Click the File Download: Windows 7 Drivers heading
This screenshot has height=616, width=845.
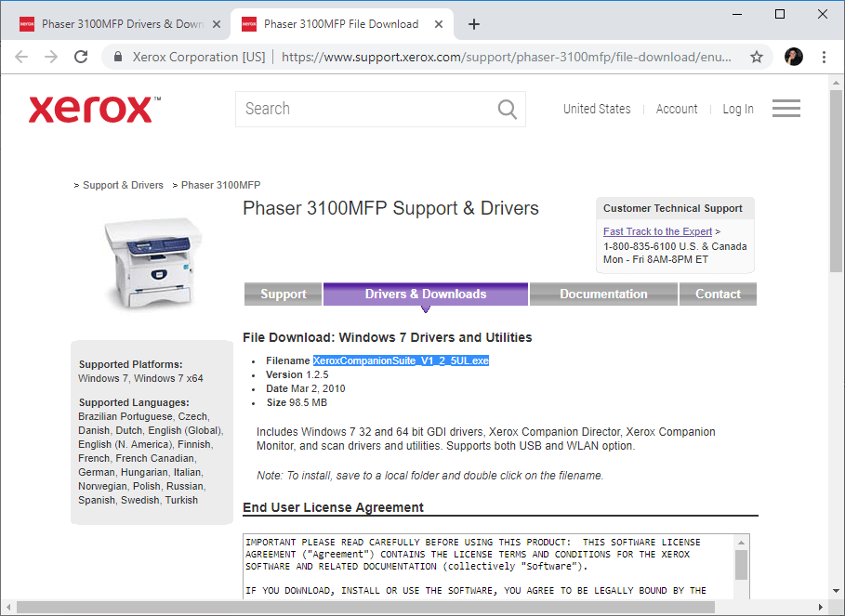pyautogui.click(x=387, y=337)
